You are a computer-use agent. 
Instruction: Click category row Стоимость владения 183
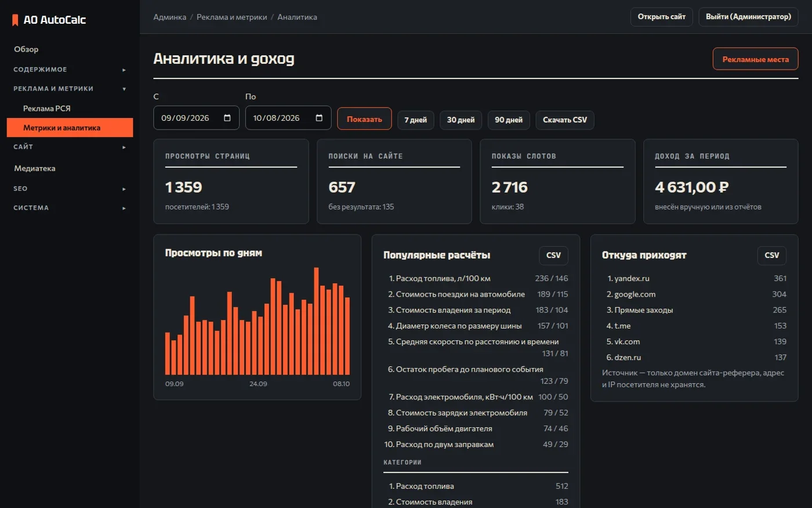click(476, 502)
